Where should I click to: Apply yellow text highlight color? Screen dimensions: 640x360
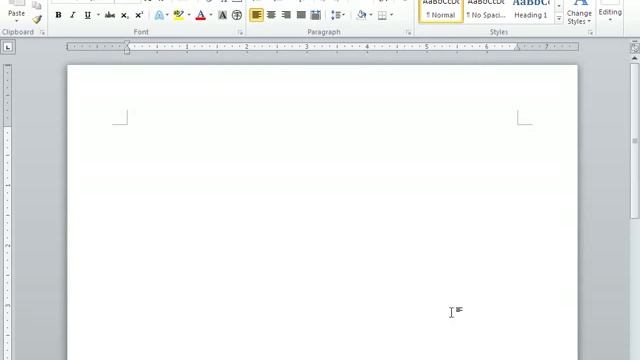[x=178, y=15]
